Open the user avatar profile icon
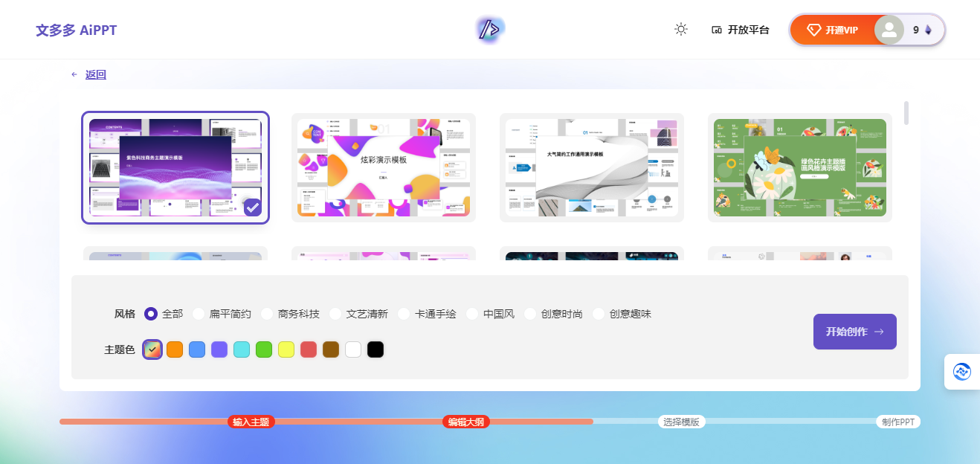980x464 pixels. [889, 30]
